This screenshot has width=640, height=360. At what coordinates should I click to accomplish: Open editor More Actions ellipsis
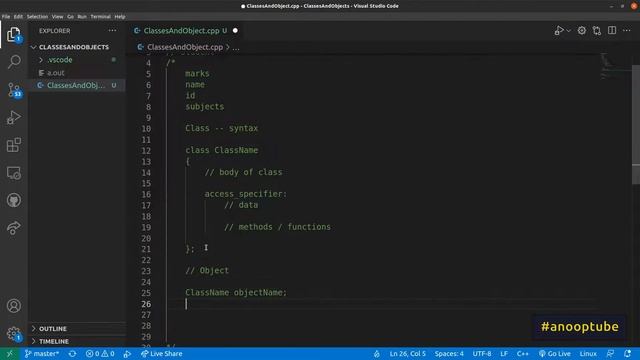click(627, 31)
